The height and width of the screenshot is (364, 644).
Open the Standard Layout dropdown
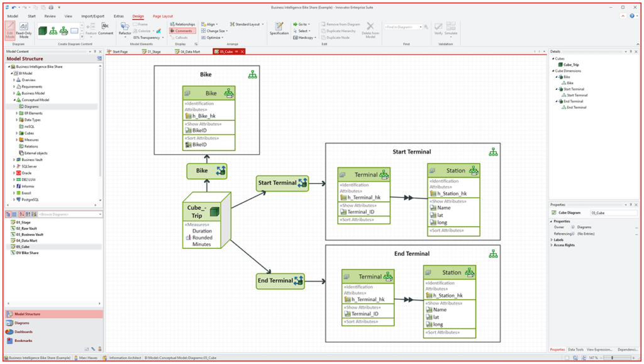coord(247,25)
